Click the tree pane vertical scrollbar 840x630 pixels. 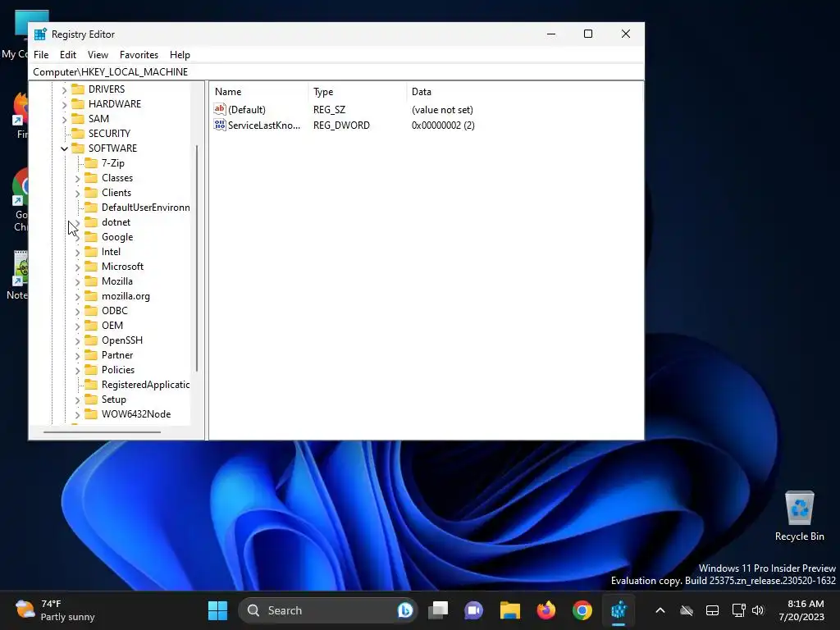[x=197, y=258]
